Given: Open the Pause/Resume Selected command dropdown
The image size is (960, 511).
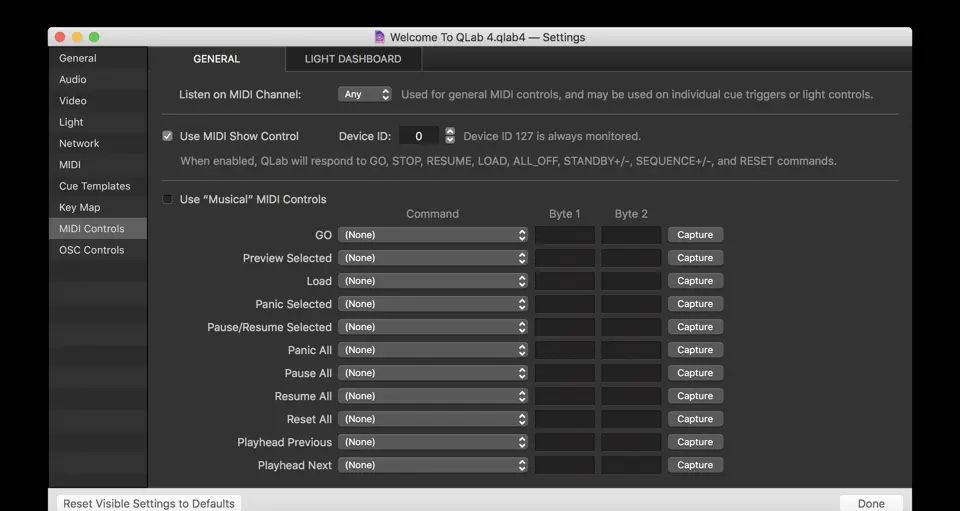Looking at the screenshot, I should (433, 327).
